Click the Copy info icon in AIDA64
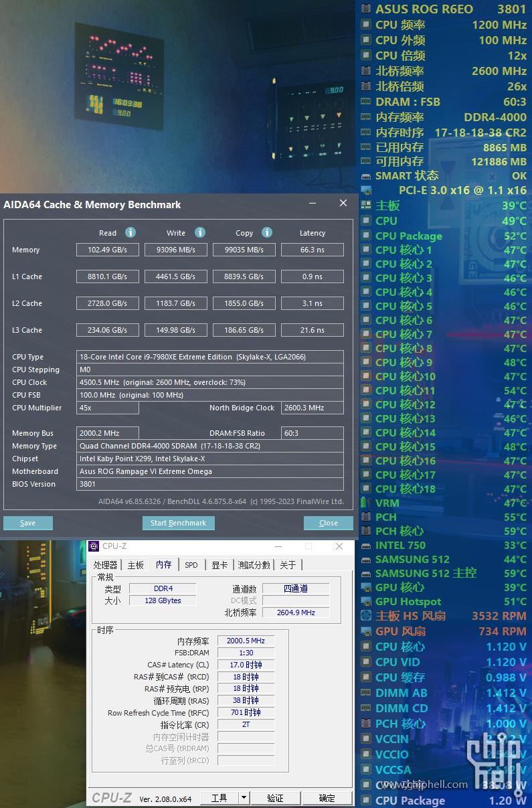Viewport: 532px width, 808px height. click(267, 232)
